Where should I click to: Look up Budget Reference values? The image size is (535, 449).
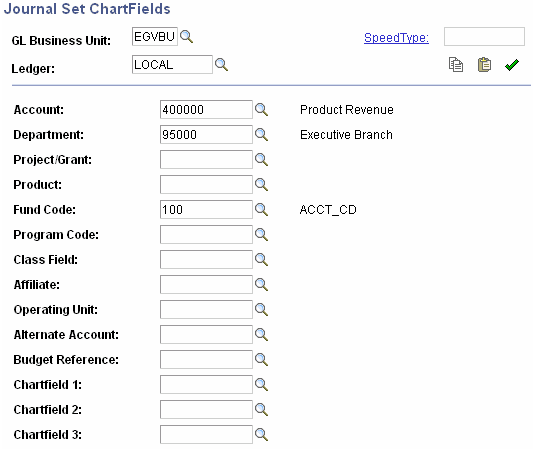261,359
